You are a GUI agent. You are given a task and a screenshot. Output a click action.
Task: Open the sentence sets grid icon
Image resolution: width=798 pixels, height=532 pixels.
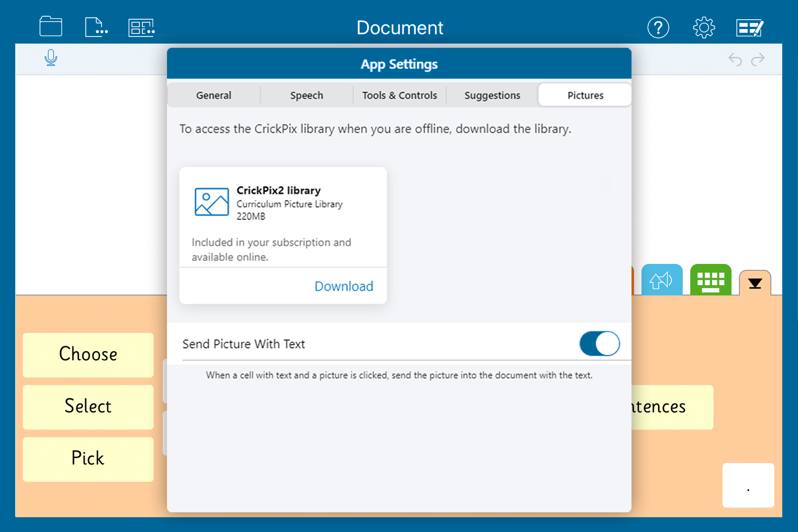(x=142, y=28)
